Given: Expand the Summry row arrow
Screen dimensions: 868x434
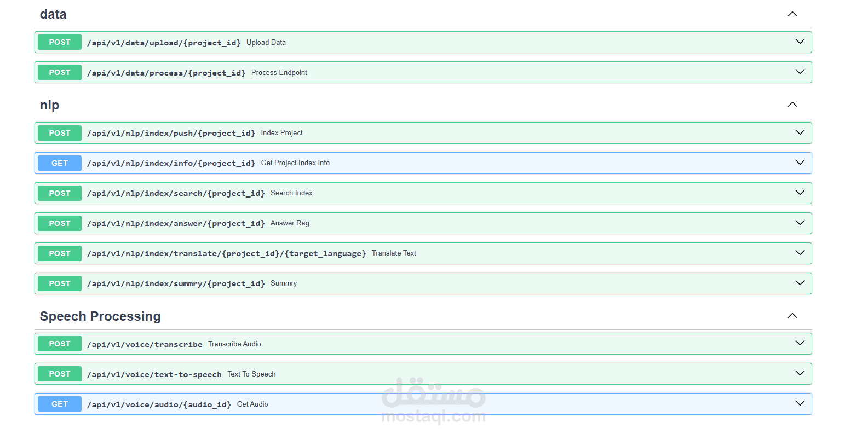Looking at the screenshot, I should (800, 283).
